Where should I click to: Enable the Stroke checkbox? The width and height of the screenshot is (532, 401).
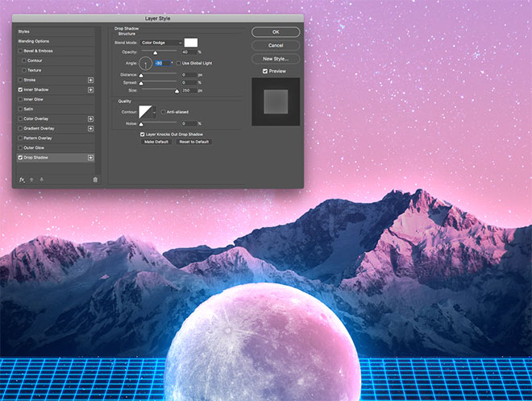click(x=20, y=80)
